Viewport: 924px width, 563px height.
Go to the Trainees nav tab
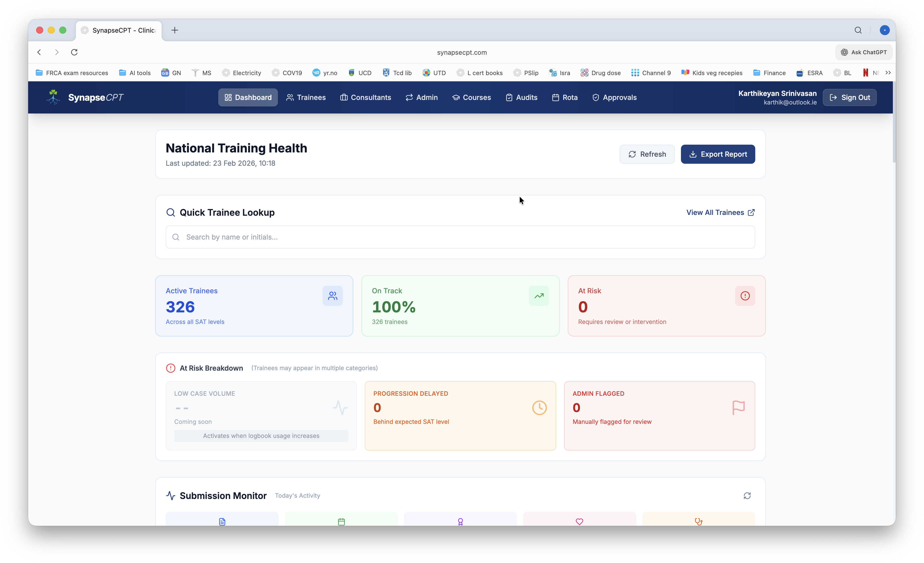click(x=306, y=97)
